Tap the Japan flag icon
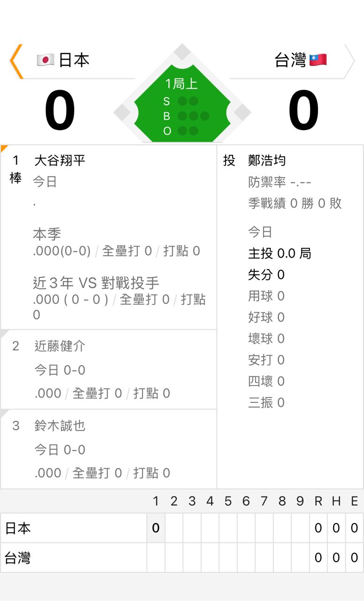The width and height of the screenshot is (364, 601). click(45, 60)
